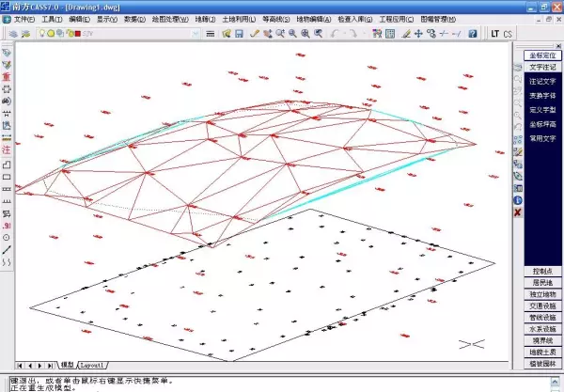Click the blue info circle icon
Screen dimensions: 564x392
pyautogui.click(x=518, y=200)
